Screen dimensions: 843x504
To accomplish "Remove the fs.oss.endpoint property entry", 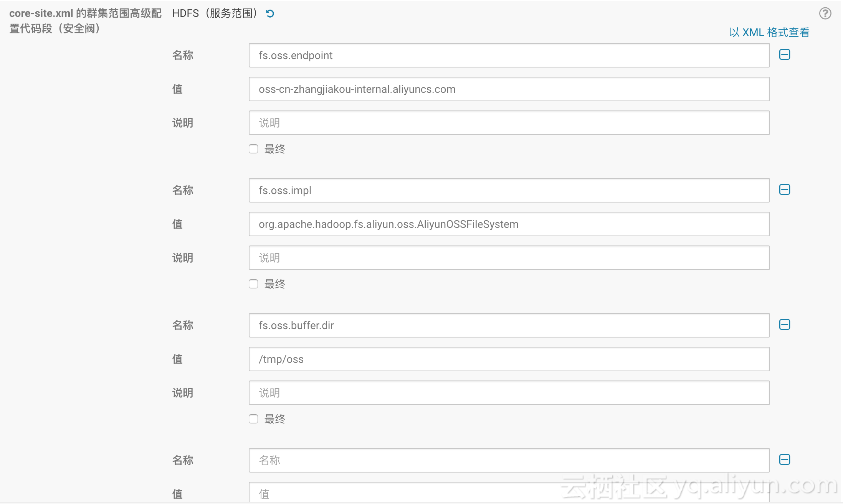I will (x=784, y=55).
